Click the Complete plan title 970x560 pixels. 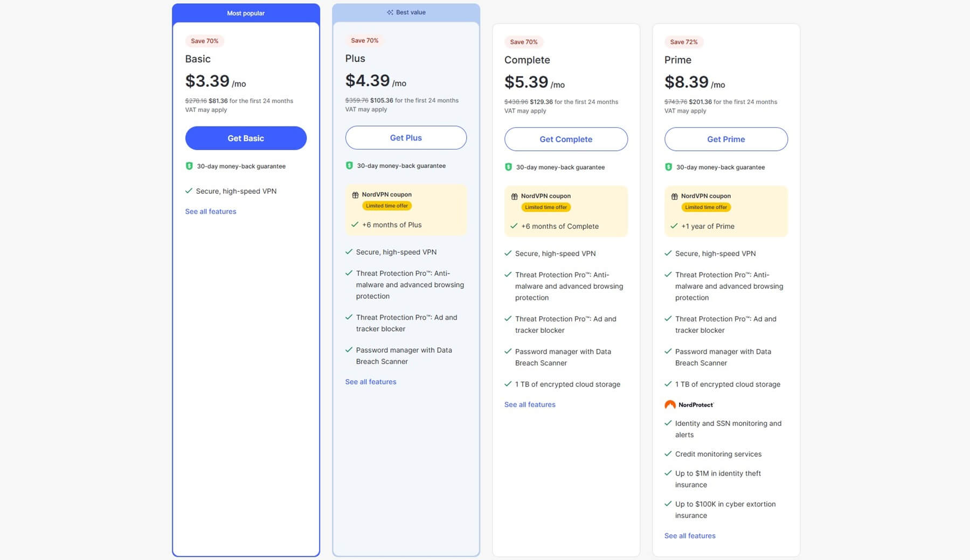[527, 60]
